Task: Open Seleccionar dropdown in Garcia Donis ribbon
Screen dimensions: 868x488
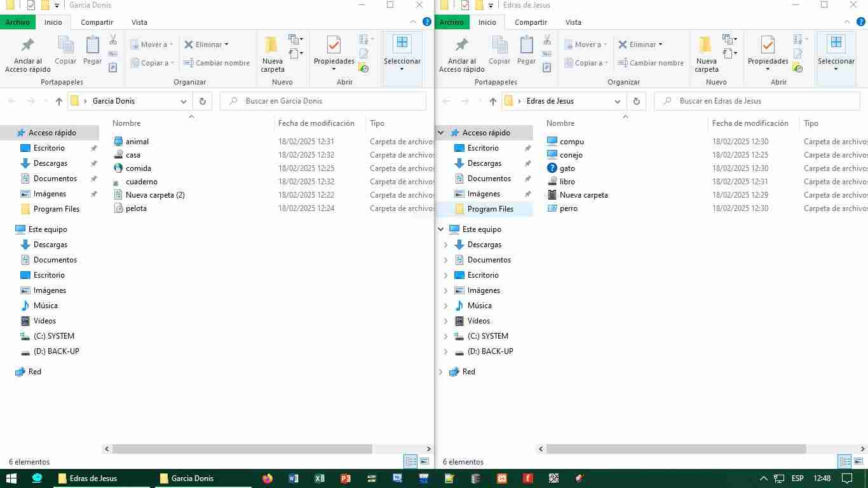Action: [402, 58]
